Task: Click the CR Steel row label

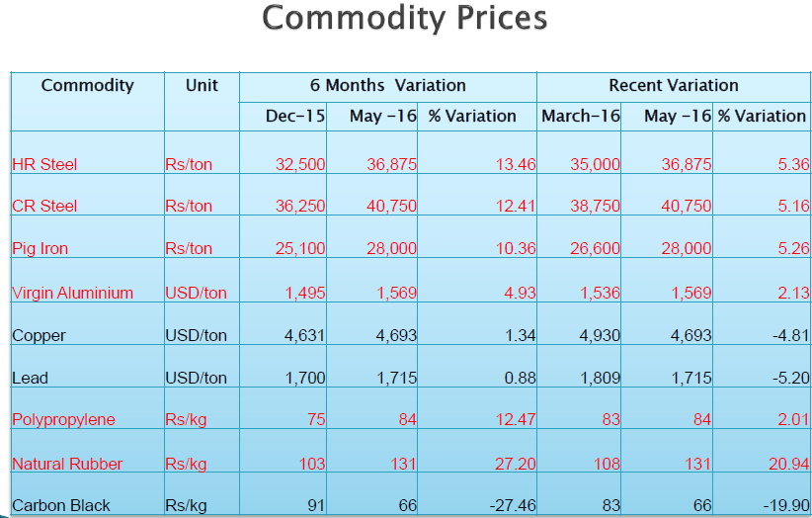Action: (x=44, y=206)
